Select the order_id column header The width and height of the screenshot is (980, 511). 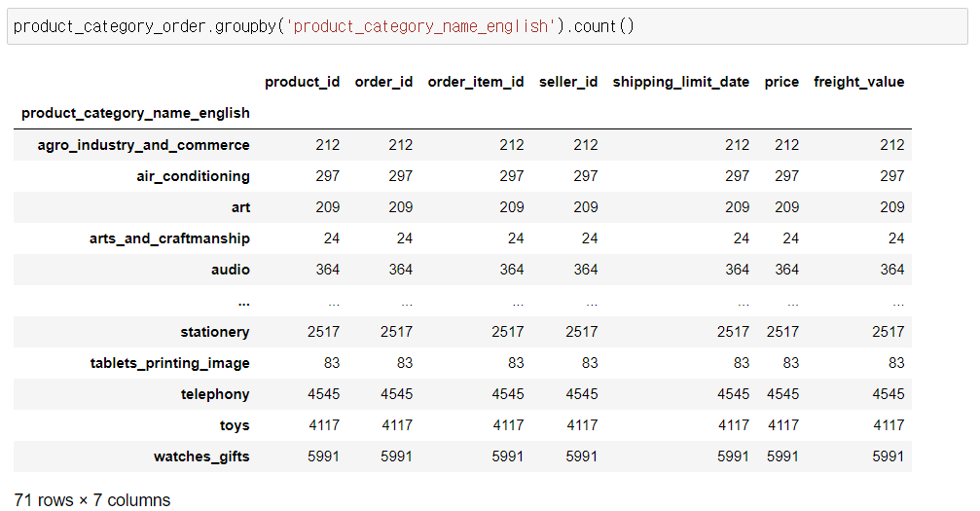[383, 82]
